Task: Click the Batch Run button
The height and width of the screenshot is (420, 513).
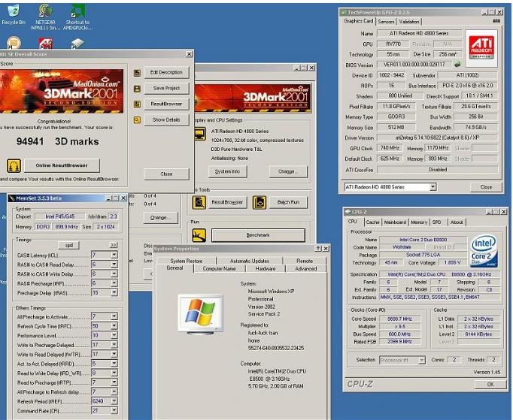Action: [x=288, y=202]
